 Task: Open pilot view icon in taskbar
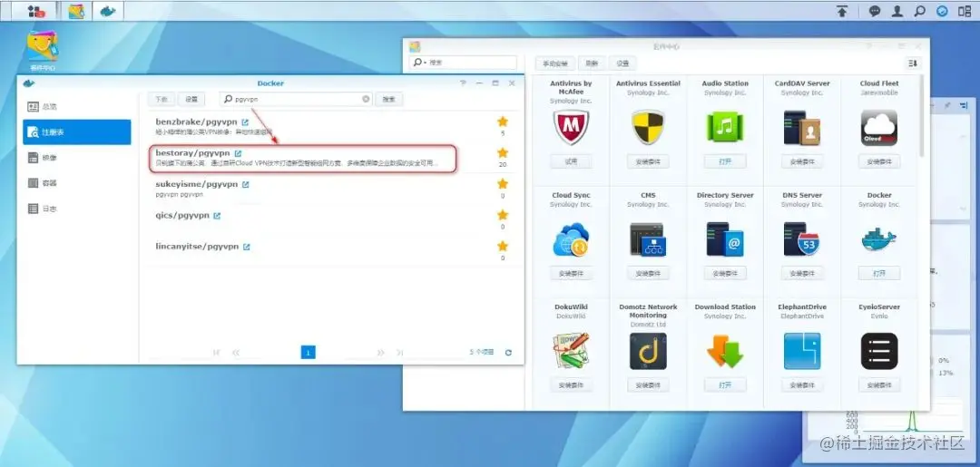coord(965,11)
